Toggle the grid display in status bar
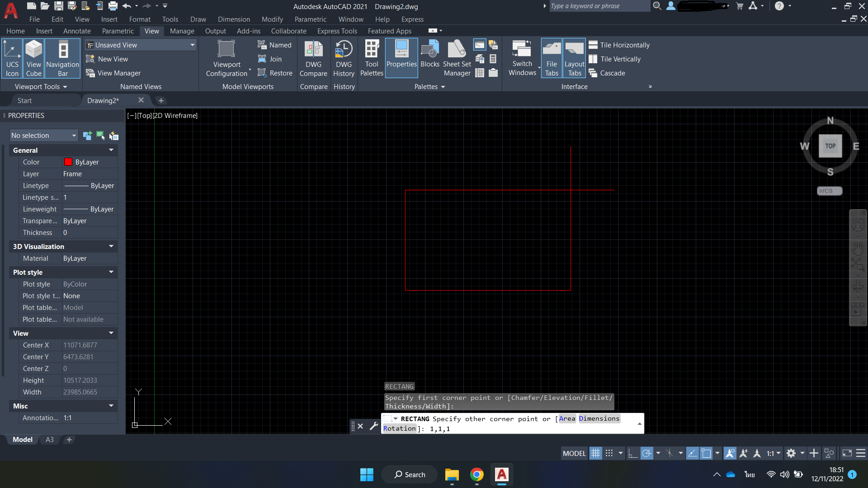The height and width of the screenshot is (488, 868). [596, 453]
